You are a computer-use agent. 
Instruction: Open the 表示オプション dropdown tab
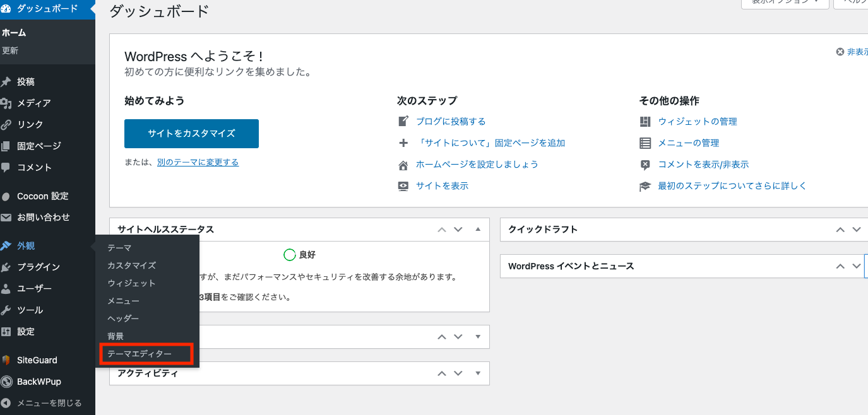point(785,3)
